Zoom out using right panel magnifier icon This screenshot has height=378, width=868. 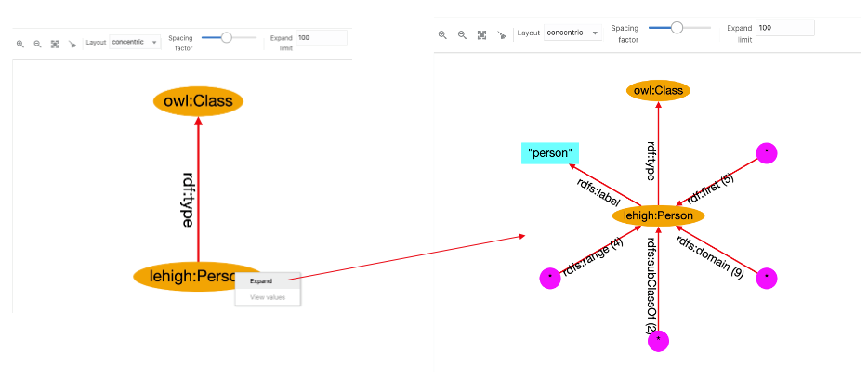coord(462,34)
